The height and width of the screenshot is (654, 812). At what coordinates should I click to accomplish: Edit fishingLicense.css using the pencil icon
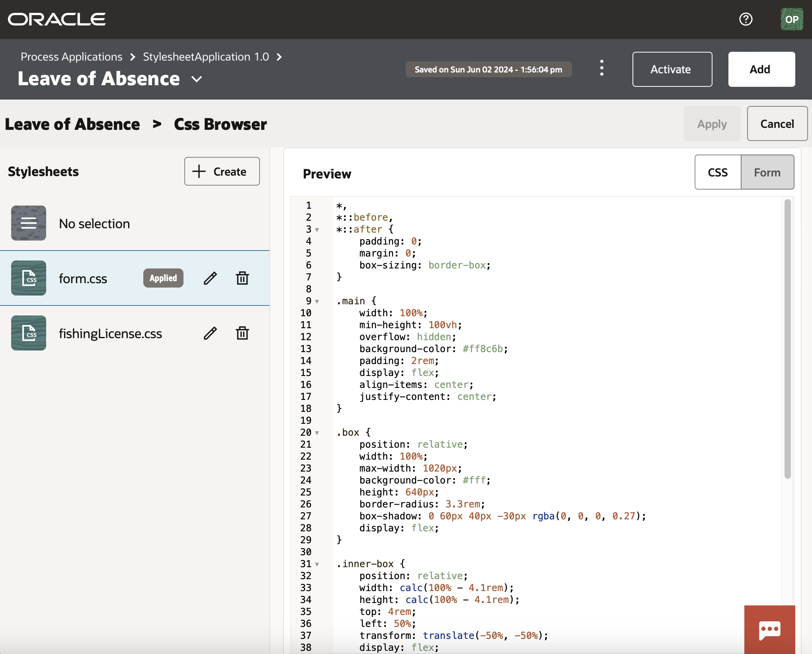[x=210, y=333]
